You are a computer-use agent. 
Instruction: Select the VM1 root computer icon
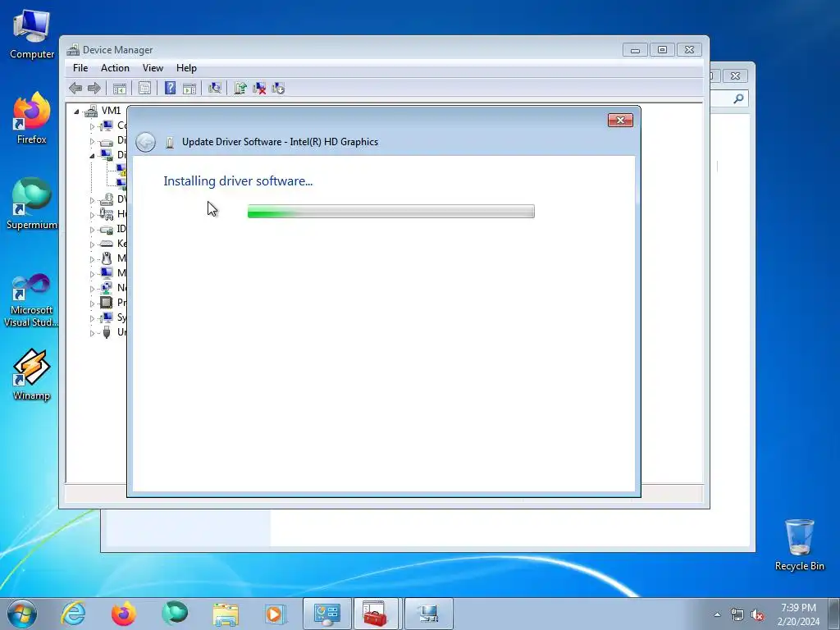(x=91, y=111)
